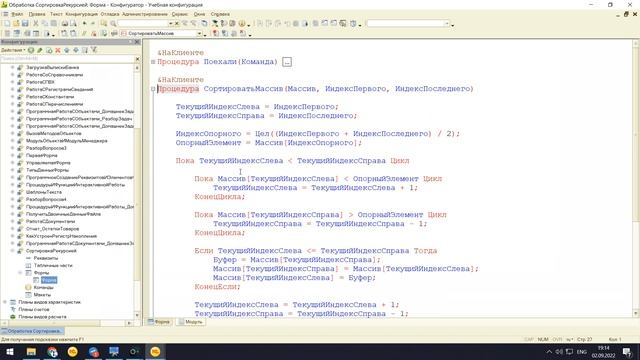Expand the Поехали procedure fold marker

[x=153, y=62]
